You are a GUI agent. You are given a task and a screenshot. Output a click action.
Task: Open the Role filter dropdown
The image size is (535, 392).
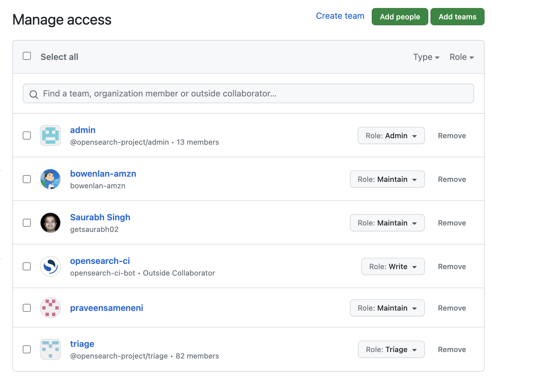click(x=461, y=57)
